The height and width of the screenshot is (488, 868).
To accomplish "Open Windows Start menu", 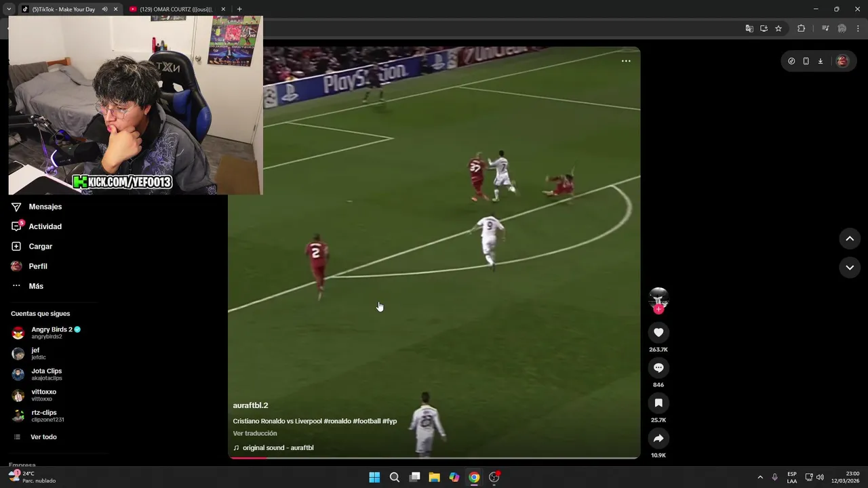I will [374, 477].
